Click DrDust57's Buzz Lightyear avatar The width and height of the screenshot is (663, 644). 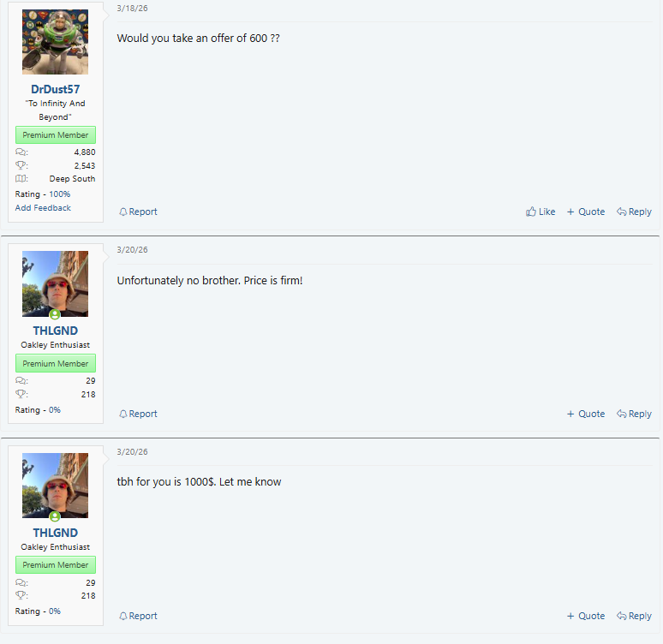(x=56, y=42)
